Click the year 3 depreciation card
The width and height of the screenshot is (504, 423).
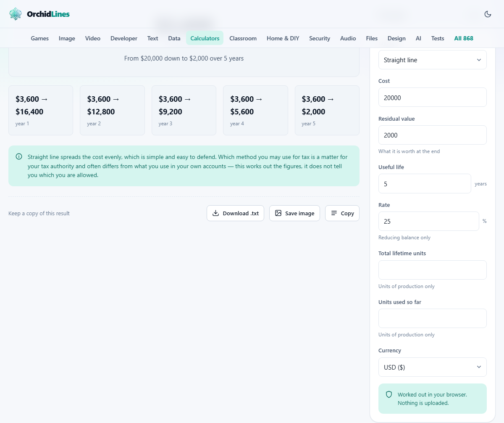coord(184,110)
